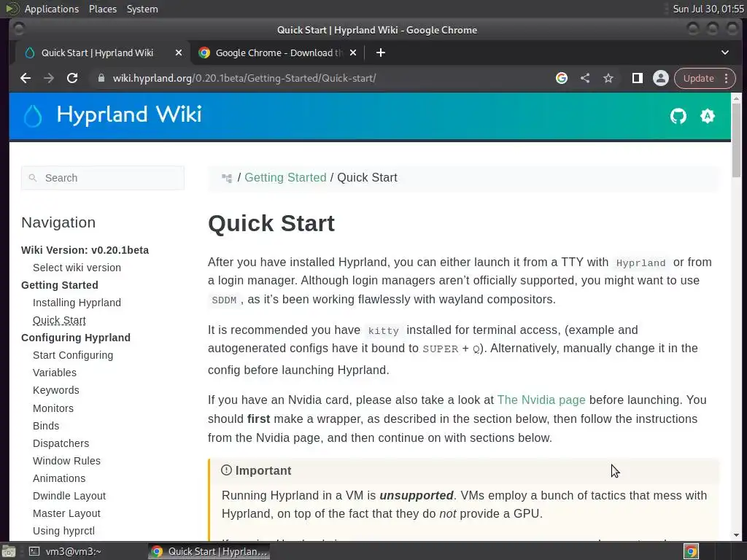Open Select wiki version link
The width and height of the screenshot is (747, 560).
pyautogui.click(x=77, y=268)
